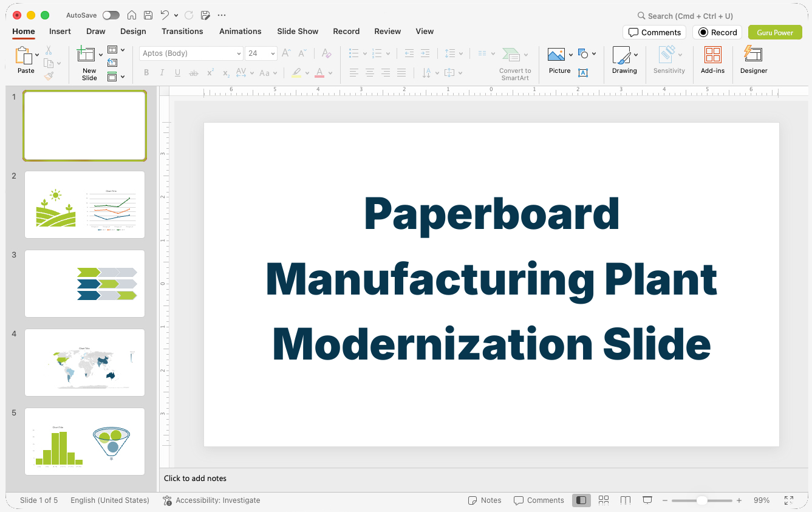Open the Transitions tab
The image size is (812, 512).
[182, 32]
